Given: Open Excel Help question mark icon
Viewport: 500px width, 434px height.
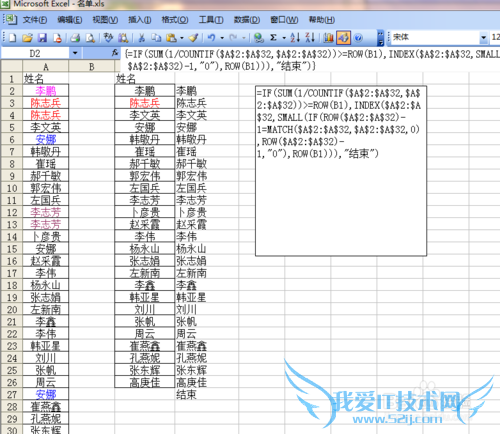Looking at the screenshot, I should click(x=358, y=38).
